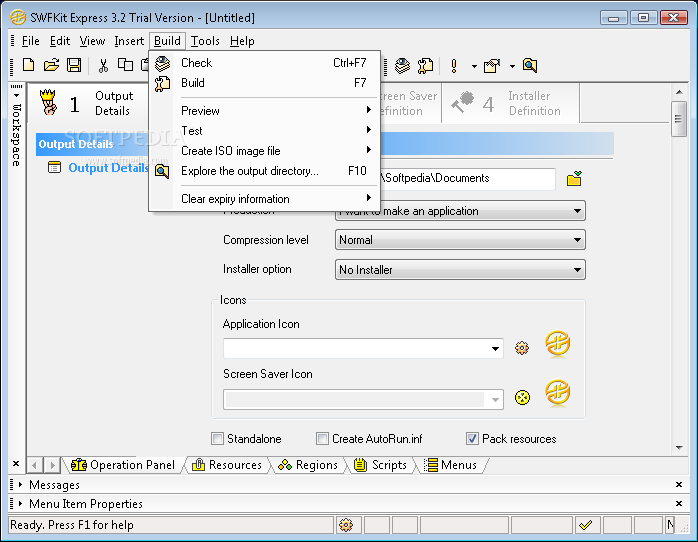This screenshot has height=542, width=698.
Task: Click the Cut scissors toolbar icon
Action: click(103, 65)
